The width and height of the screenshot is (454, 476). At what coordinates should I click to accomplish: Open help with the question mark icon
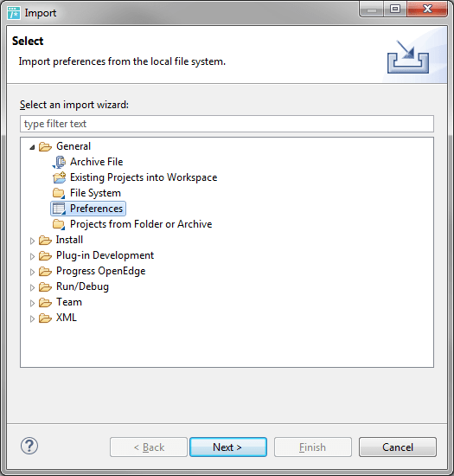(x=29, y=446)
